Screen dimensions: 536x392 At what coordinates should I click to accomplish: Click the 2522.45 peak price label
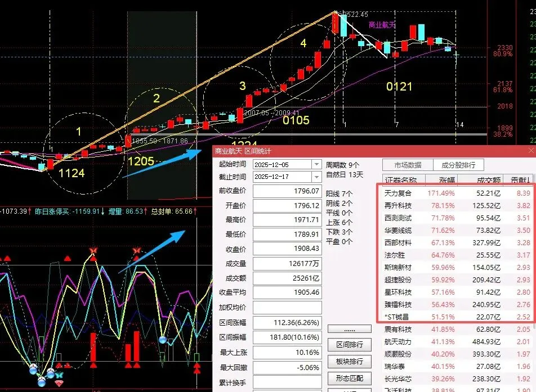click(355, 15)
